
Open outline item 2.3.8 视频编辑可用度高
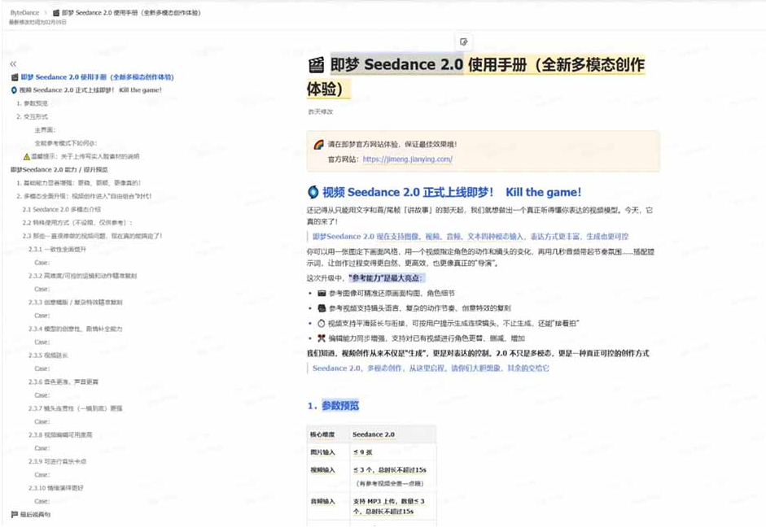tap(60, 435)
